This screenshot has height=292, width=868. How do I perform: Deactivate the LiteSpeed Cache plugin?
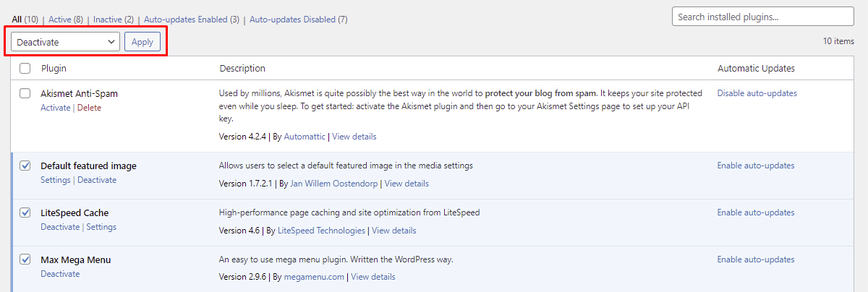pos(60,227)
